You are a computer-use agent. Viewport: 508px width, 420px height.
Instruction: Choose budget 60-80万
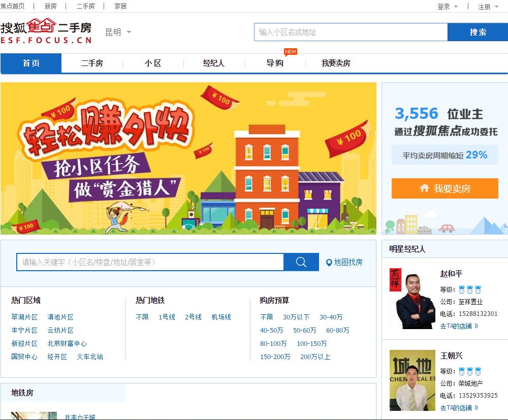point(338,330)
